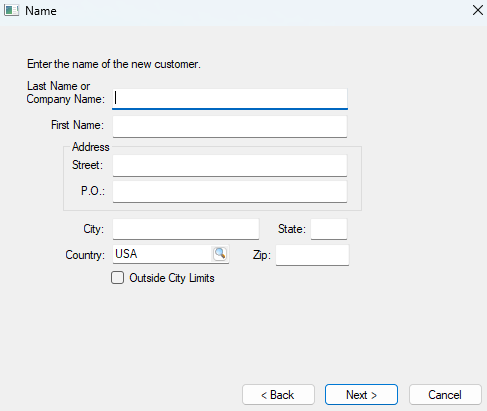This screenshot has width=487, height=411.
Task: Click inside the City text field
Action: [186, 229]
